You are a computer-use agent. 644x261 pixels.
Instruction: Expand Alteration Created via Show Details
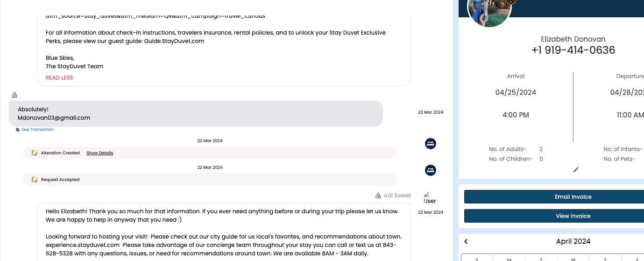(99, 153)
